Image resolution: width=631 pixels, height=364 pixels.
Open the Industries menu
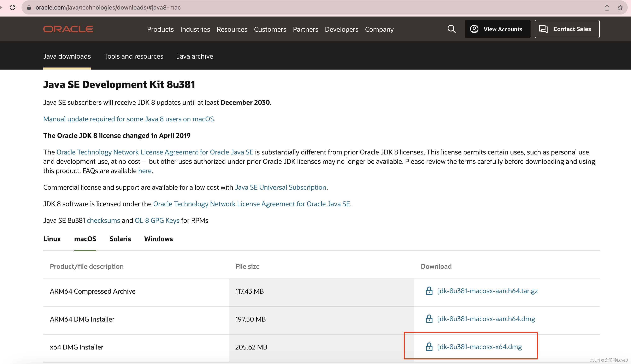195,29
